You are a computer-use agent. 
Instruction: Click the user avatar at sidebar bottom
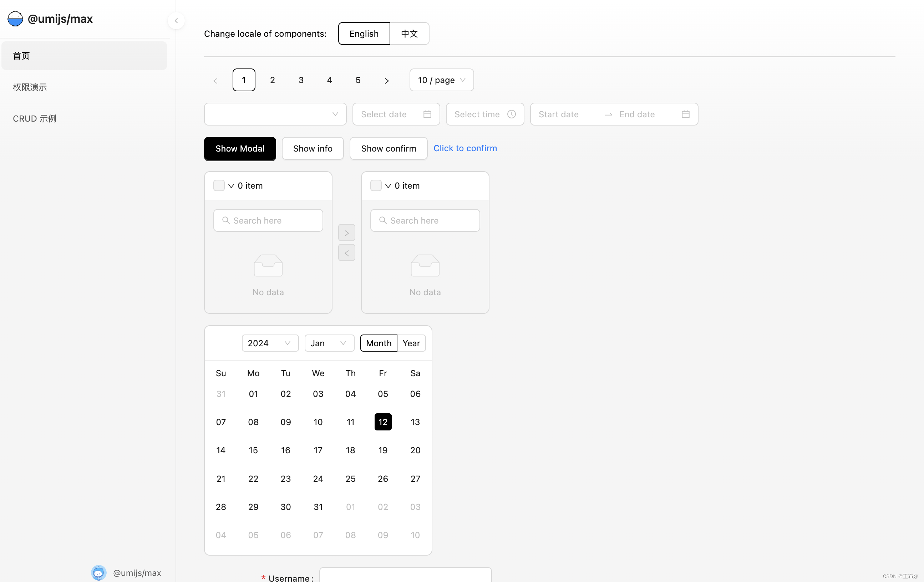tap(98, 572)
